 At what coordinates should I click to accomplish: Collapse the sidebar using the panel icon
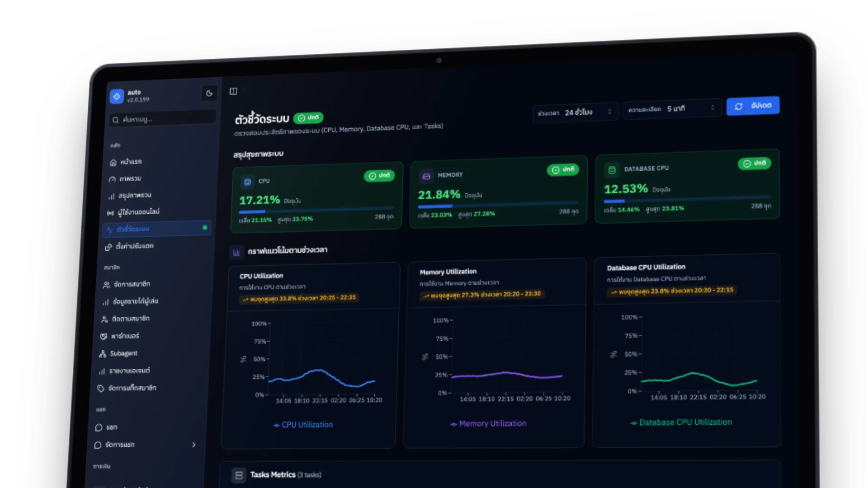tap(233, 91)
